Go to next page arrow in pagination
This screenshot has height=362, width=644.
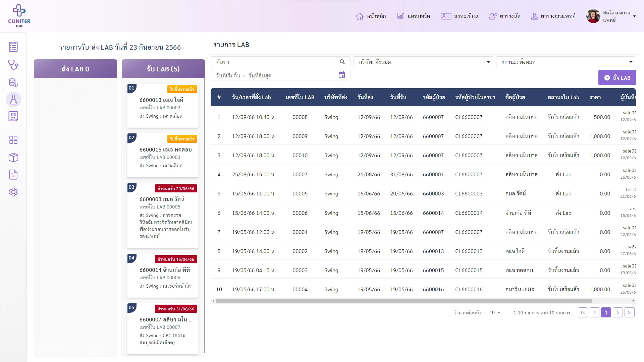618,312
